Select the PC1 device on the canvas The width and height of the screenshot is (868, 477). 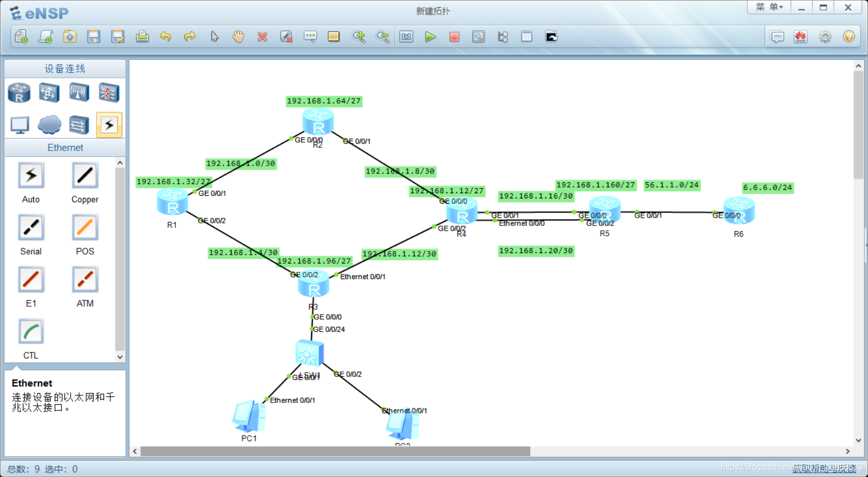[x=249, y=416]
